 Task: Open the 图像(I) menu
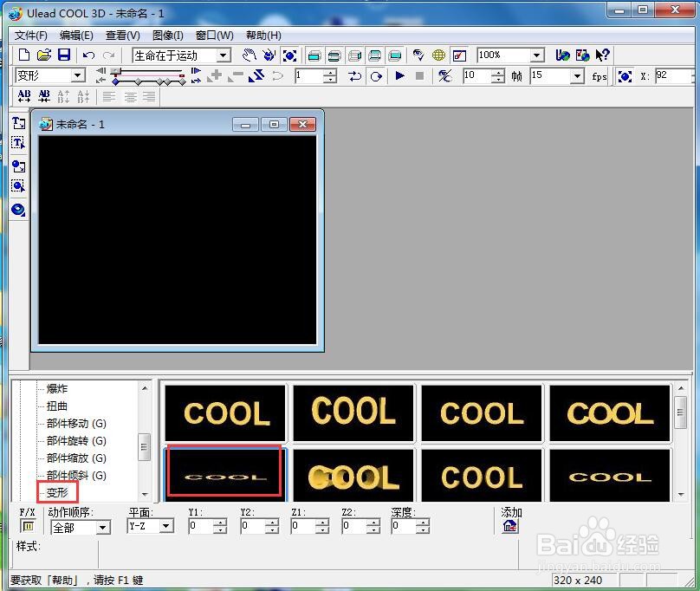pos(167,36)
